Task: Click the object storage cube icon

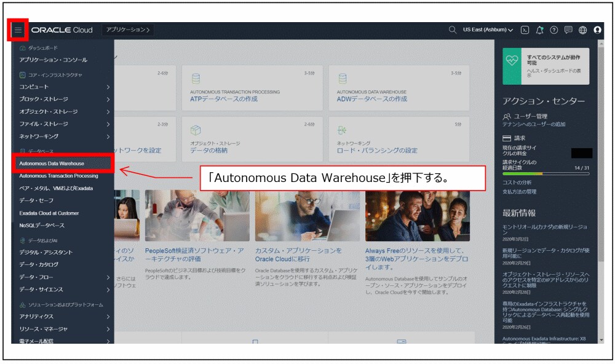Action: click(x=196, y=130)
